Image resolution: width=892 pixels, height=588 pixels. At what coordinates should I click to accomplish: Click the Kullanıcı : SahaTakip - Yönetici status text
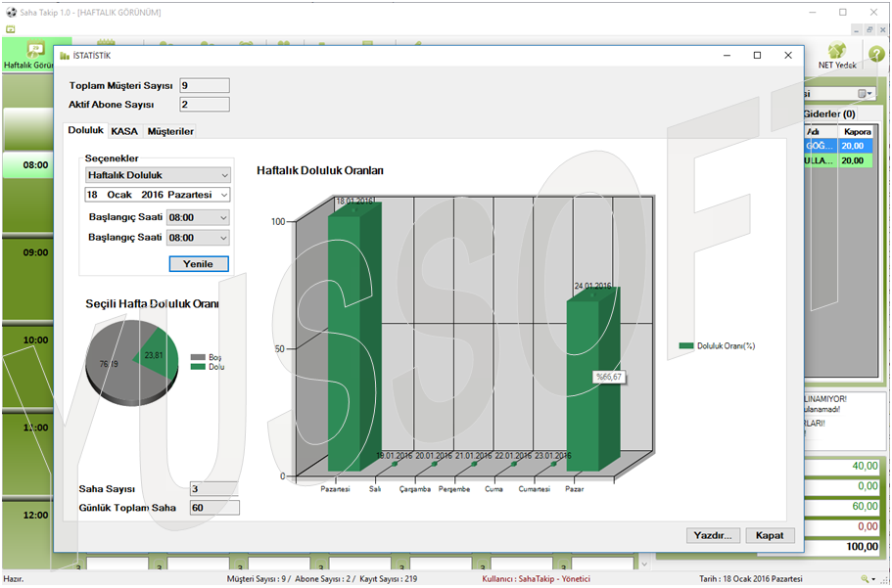(536, 579)
